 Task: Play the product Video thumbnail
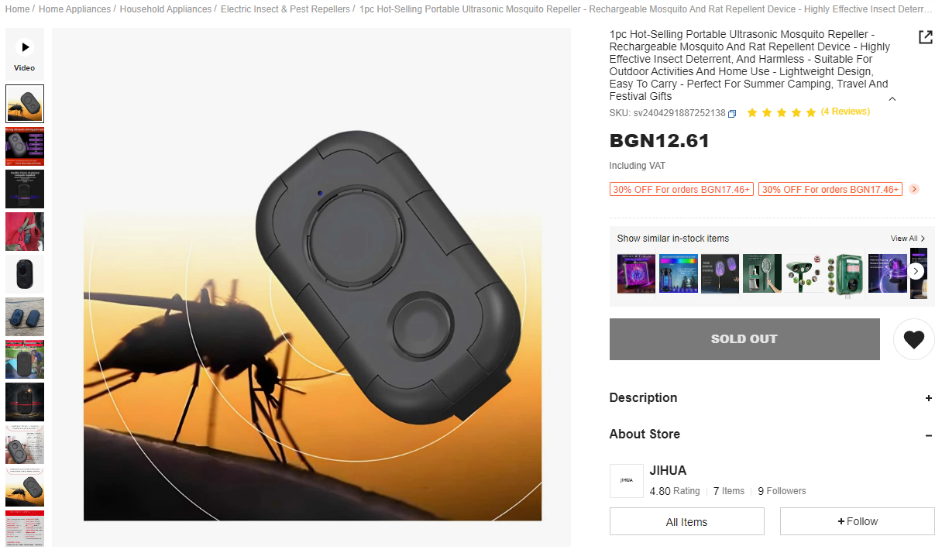[x=25, y=55]
